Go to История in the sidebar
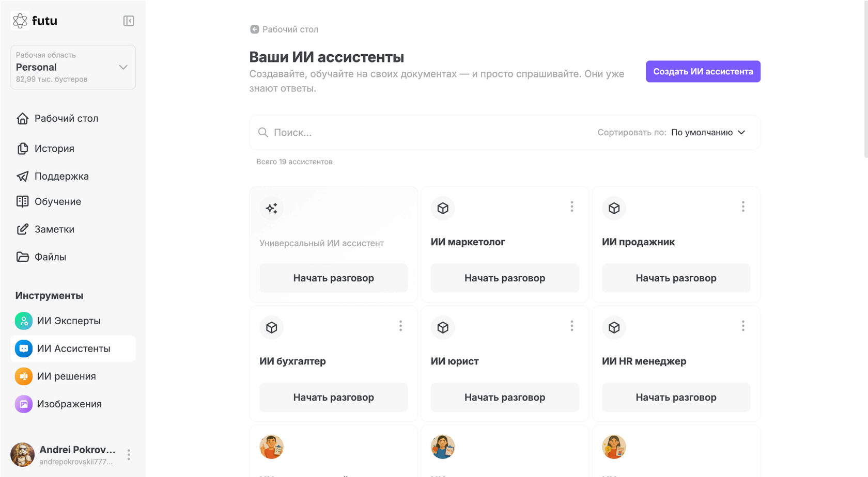868x477 pixels. click(x=54, y=149)
